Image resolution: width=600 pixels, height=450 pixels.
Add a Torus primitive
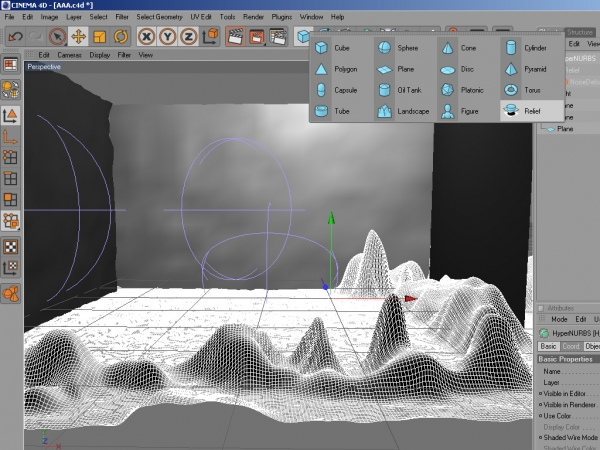point(532,90)
